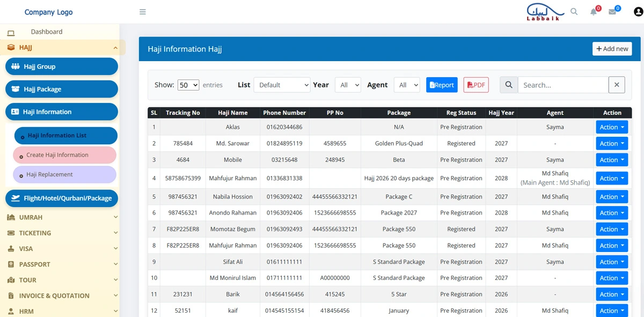Expand the TICKETING menu
Screen dimensions: 644x317
(62, 233)
